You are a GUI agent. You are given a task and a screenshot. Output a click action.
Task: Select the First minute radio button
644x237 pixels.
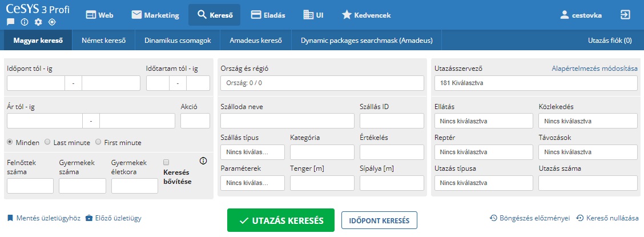pos(98,142)
